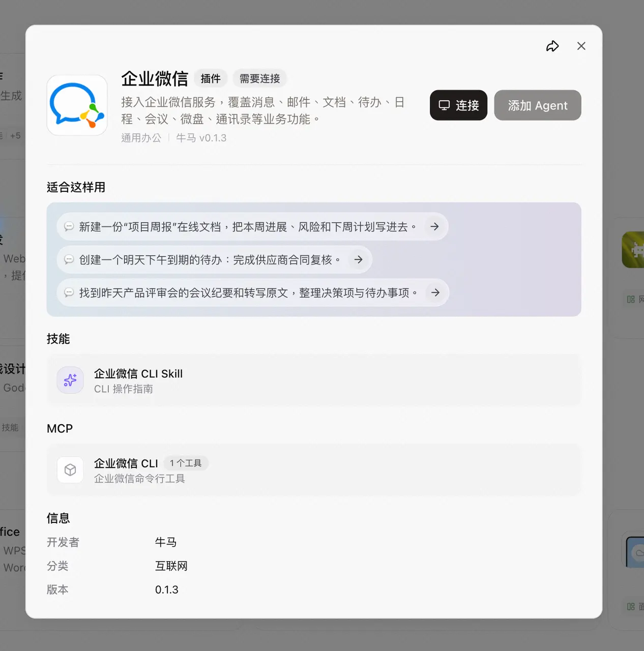Click the plugin description text
Viewport: 644px width, 651px height.
[263, 110]
